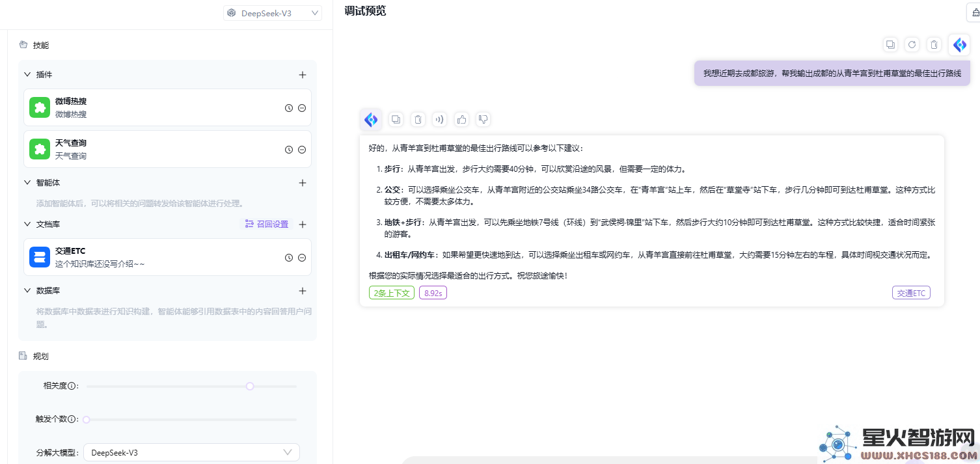Viewport: 980px width, 464px height.
Task: Collapse the 智能体 section
Action: [27, 183]
